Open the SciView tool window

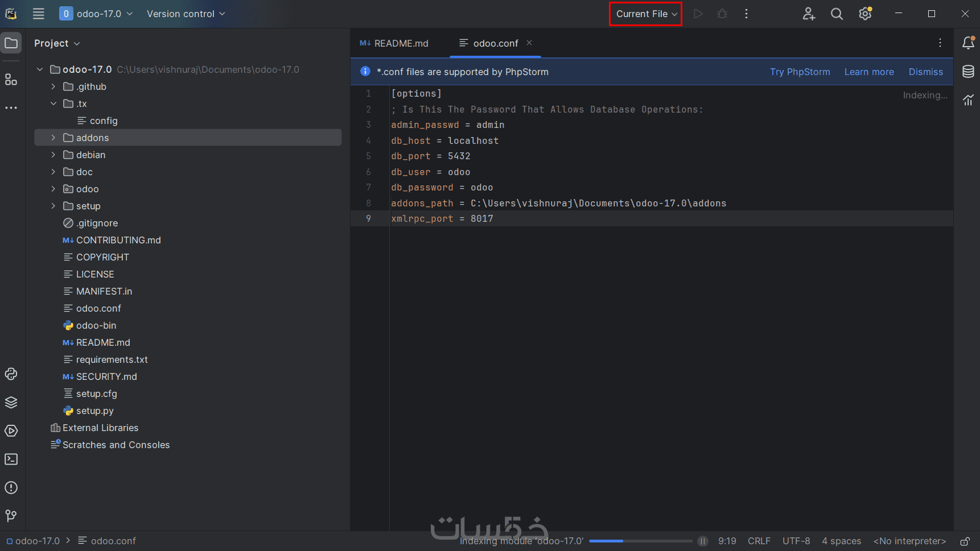(968, 100)
